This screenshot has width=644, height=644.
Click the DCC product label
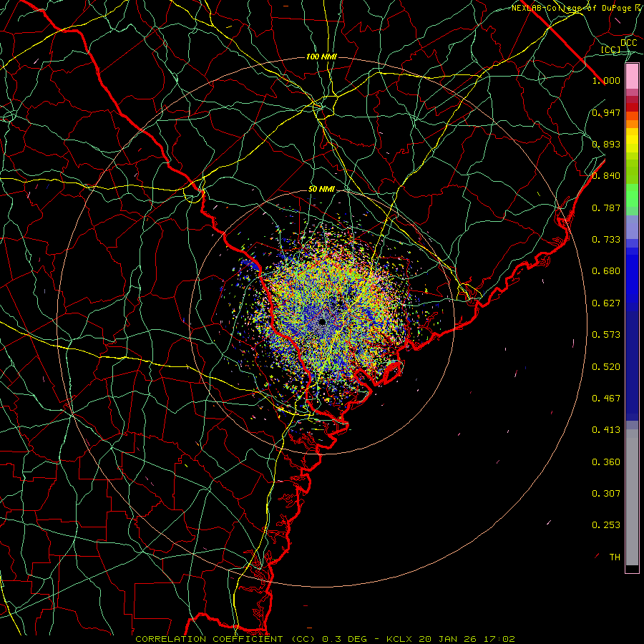[x=629, y=43]
